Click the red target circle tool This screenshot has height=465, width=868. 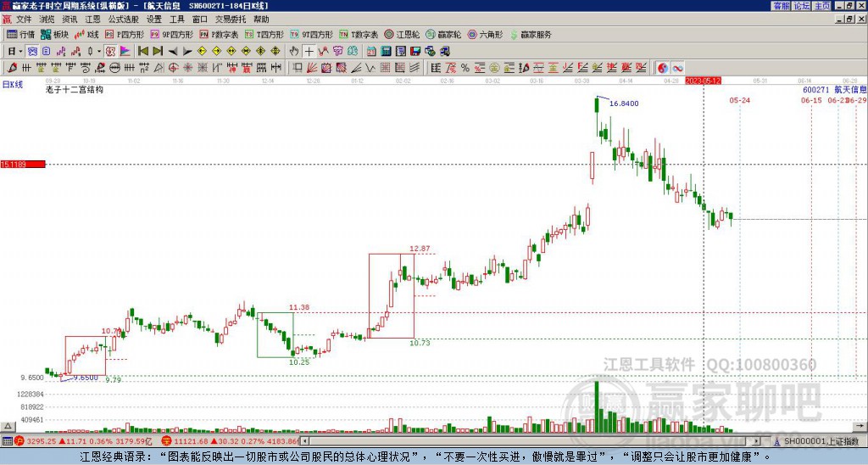click(173, 68)
